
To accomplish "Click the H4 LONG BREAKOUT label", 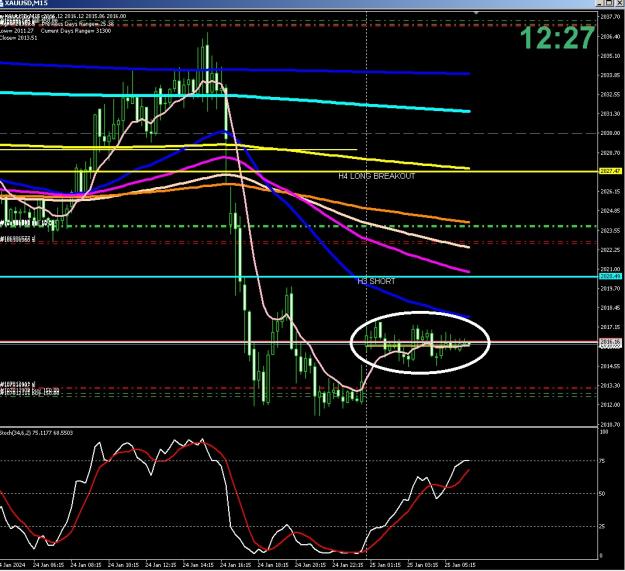I will [377, 176].
